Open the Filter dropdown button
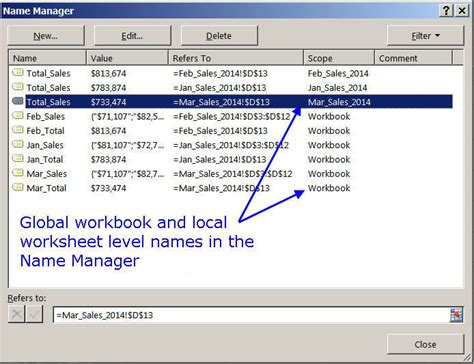Image resolution: width=474 pixels, height=364 pixels. [x=425, y=36]
